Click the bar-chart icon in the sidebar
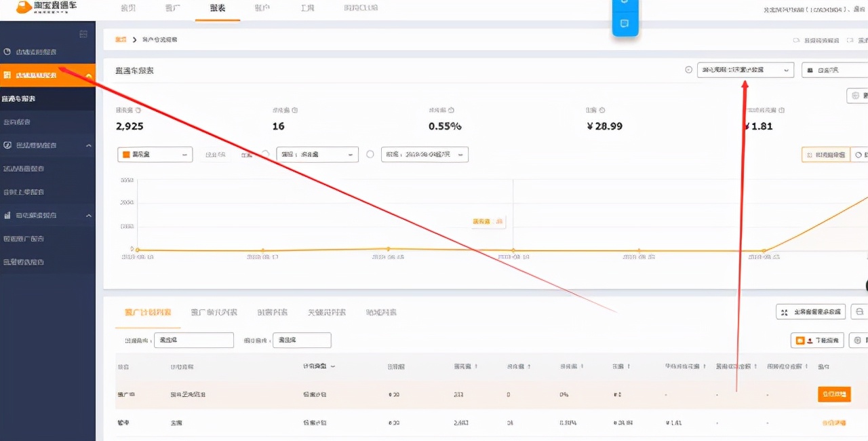The image size is (868, 441). pyautogui.click(x=7, y=215)
